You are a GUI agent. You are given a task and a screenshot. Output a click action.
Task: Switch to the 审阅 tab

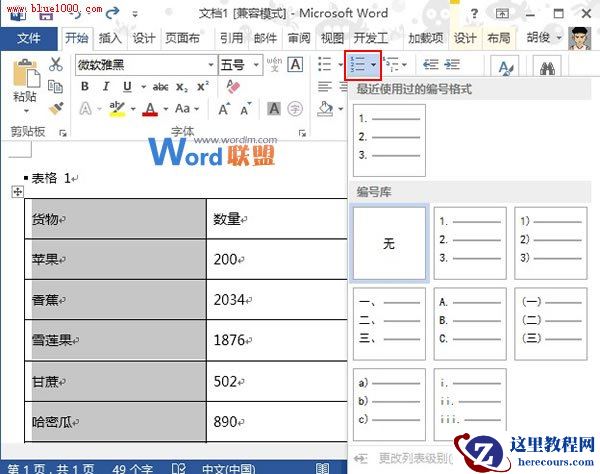pos(299,38)
